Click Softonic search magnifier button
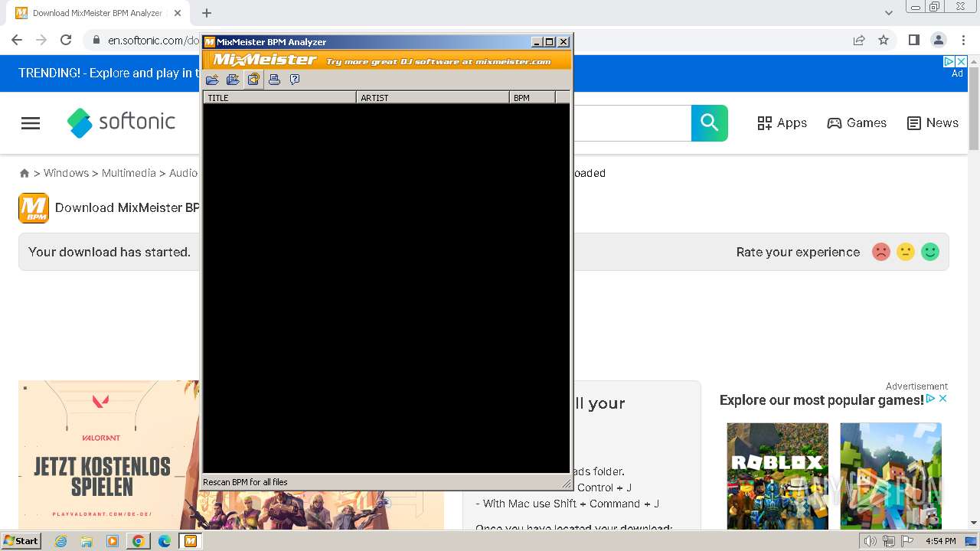 pos(710,122)
